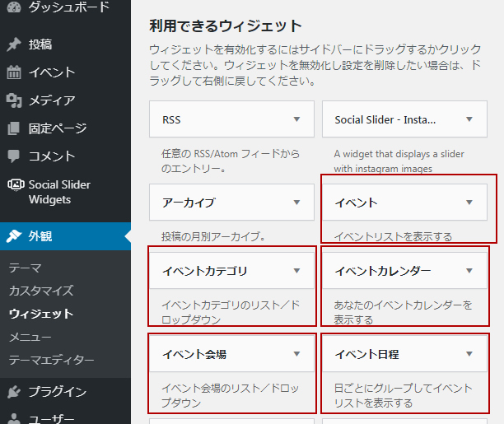This screenshot has height=424, width=504.
Task: Click the paintbrush icon beside 外観
Action: coord(14,236)
